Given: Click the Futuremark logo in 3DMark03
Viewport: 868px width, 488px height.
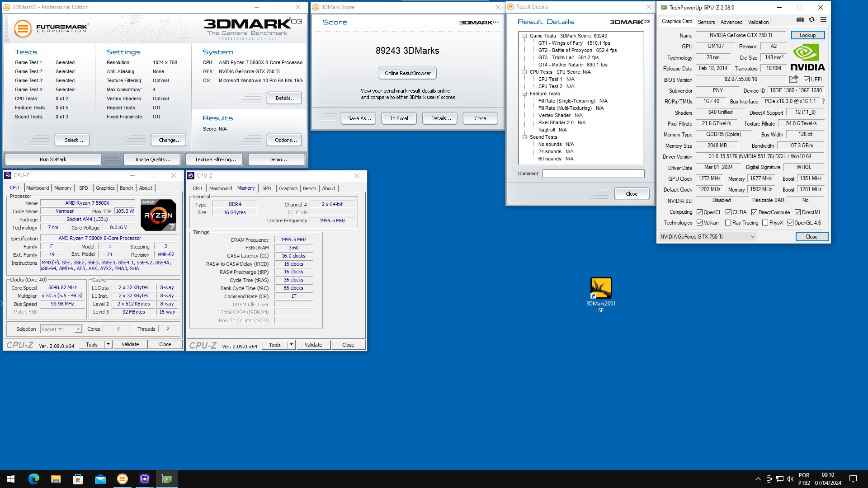Looking at the screenshot, I should coord(51,28).
